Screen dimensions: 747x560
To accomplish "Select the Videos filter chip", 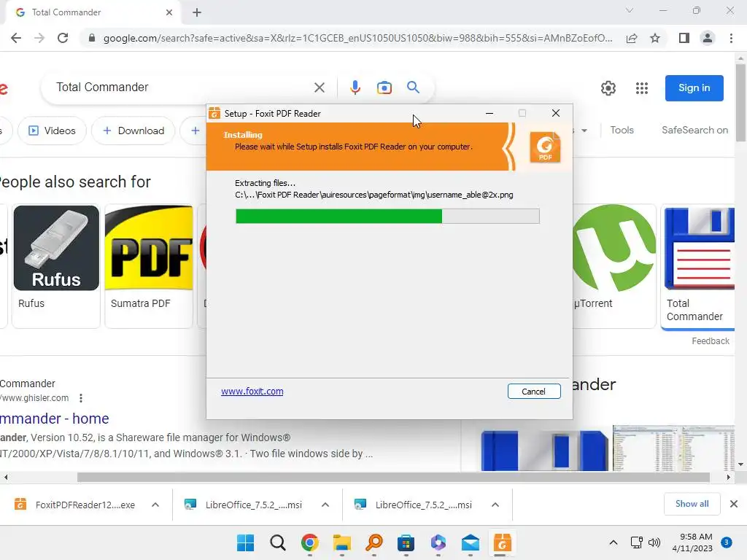I will [52, 131].
